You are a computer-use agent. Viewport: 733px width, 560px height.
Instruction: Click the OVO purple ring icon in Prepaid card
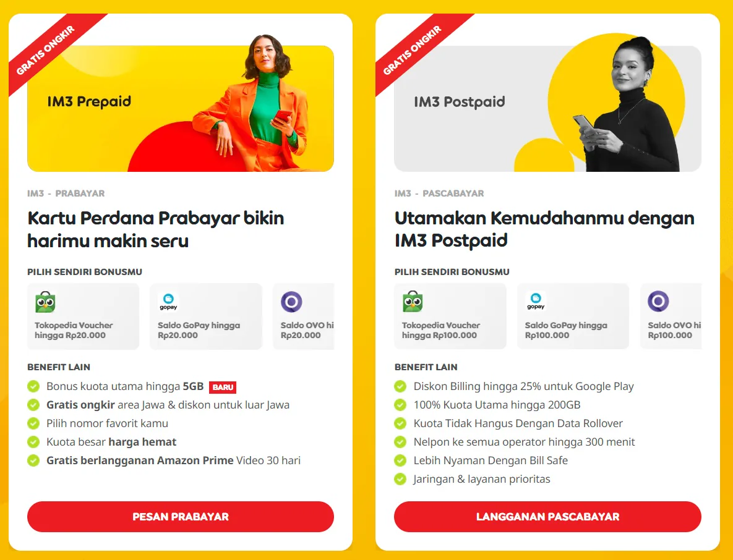coord(291,302)
